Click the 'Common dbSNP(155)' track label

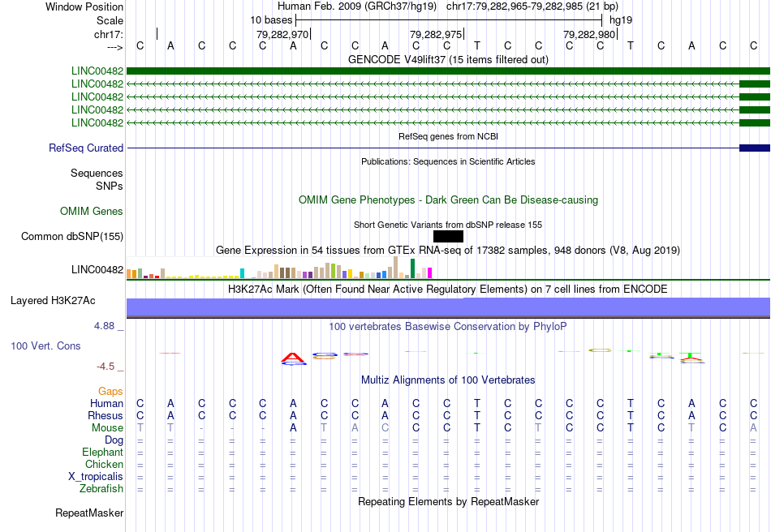coord(72,236)
